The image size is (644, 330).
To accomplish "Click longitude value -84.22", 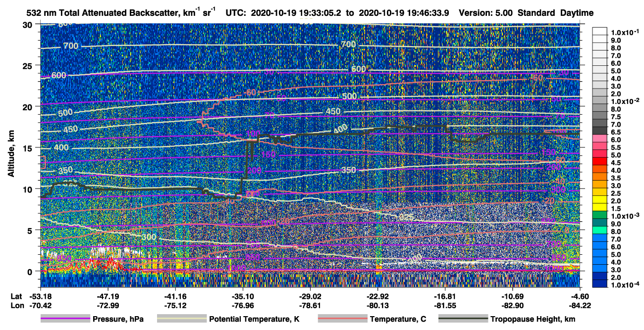I will (x=580, y=306).
